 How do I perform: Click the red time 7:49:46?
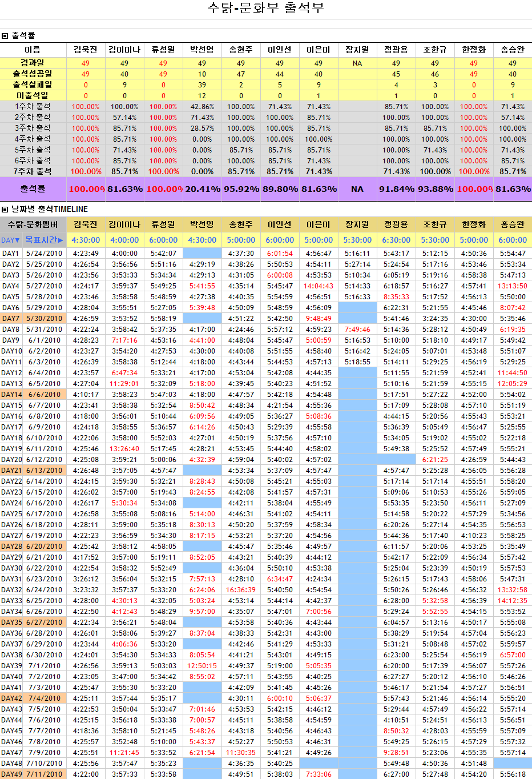coord(357,330)
